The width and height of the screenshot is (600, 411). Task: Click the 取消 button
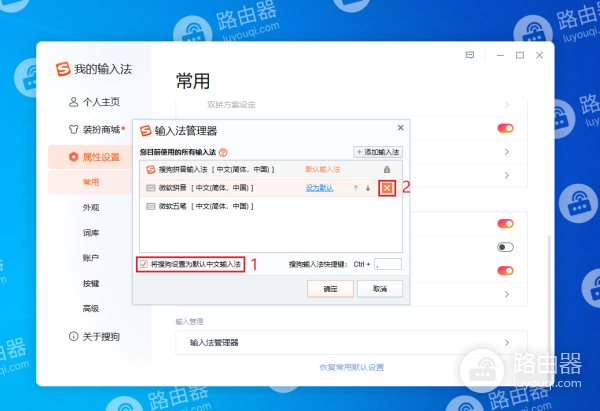pyautogui.click(x=380, y=289)
